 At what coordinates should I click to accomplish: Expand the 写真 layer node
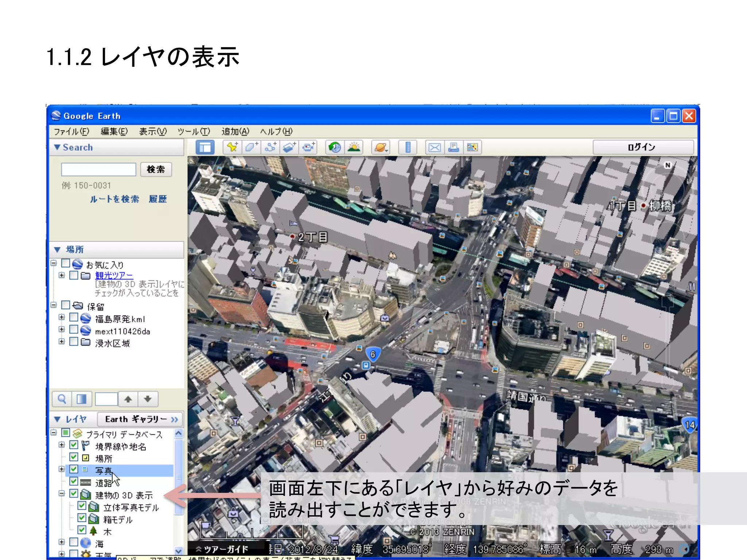pos(62,469)
